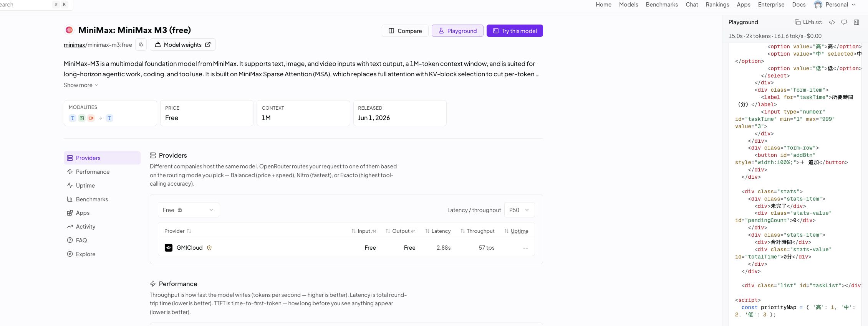Viewport: 868px width, 326px height.
Task: Open Chat in the top navigation
Action: pos(692,5)
